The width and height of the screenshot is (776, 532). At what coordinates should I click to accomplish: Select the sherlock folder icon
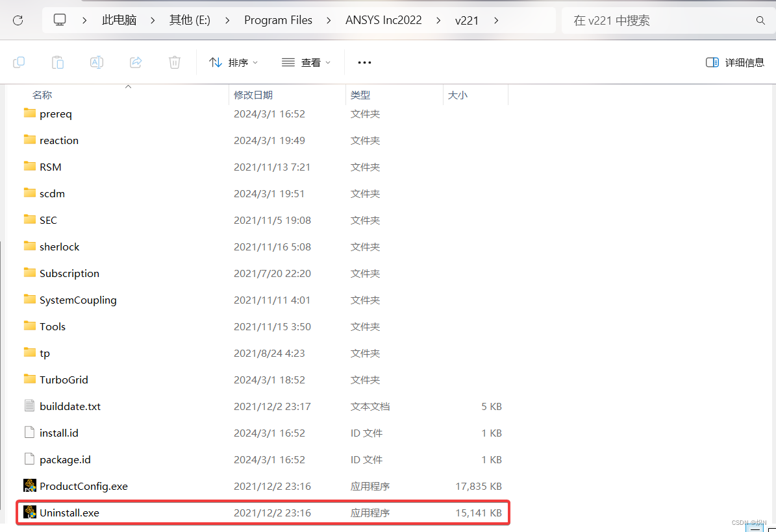(x=30, y=247)
